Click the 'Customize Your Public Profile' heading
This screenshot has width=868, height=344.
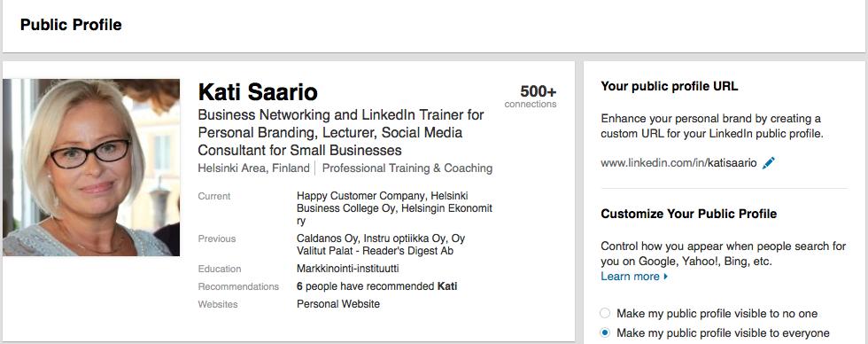click(x=689, y=214)
